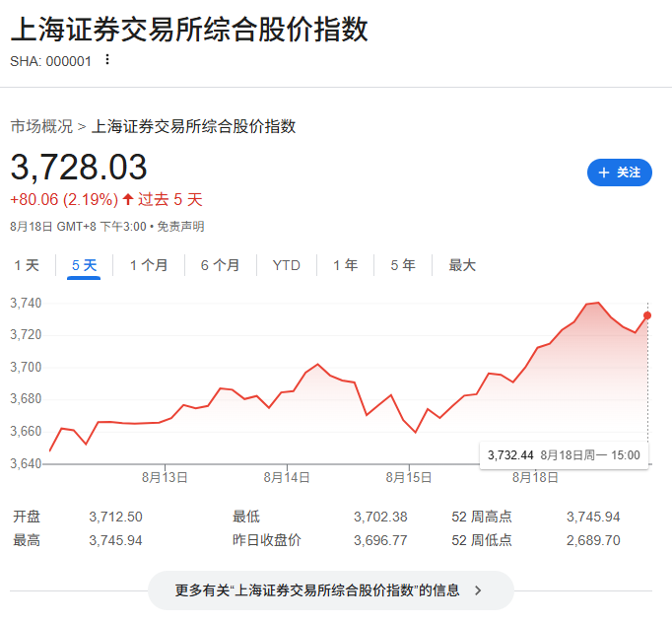Click the red endpoint dot on the chart

(647, 315)
